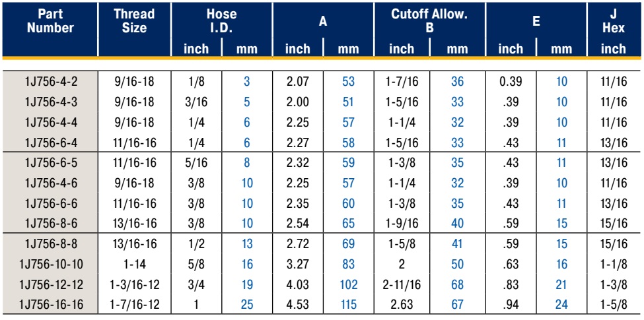644x320 pixels.
Task: Select the 115 mm A value
Action: 348,305
